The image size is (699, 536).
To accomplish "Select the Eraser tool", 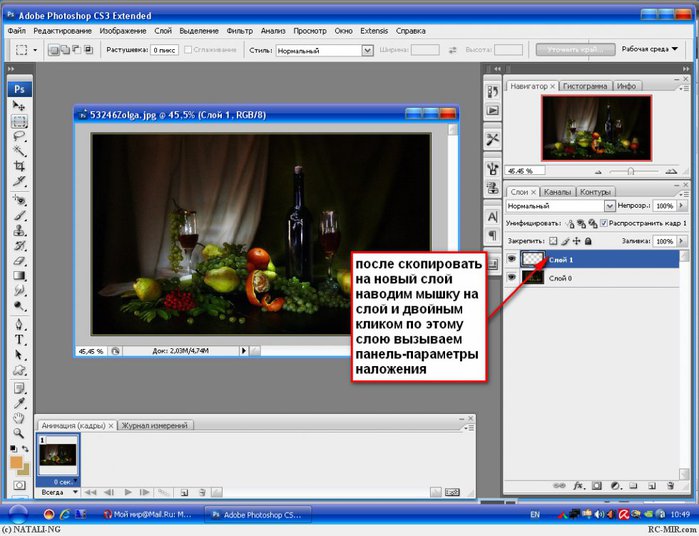I will click(x=19, y=260).
